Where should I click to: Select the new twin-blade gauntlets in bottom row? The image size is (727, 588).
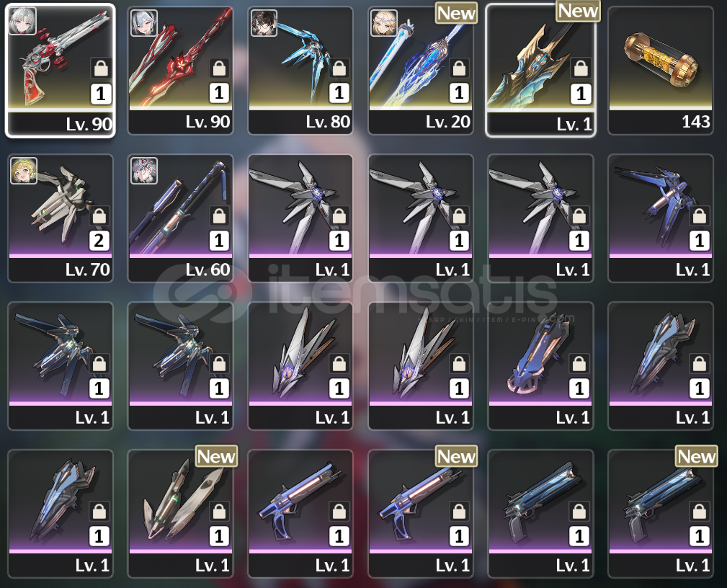click(180, 514)
